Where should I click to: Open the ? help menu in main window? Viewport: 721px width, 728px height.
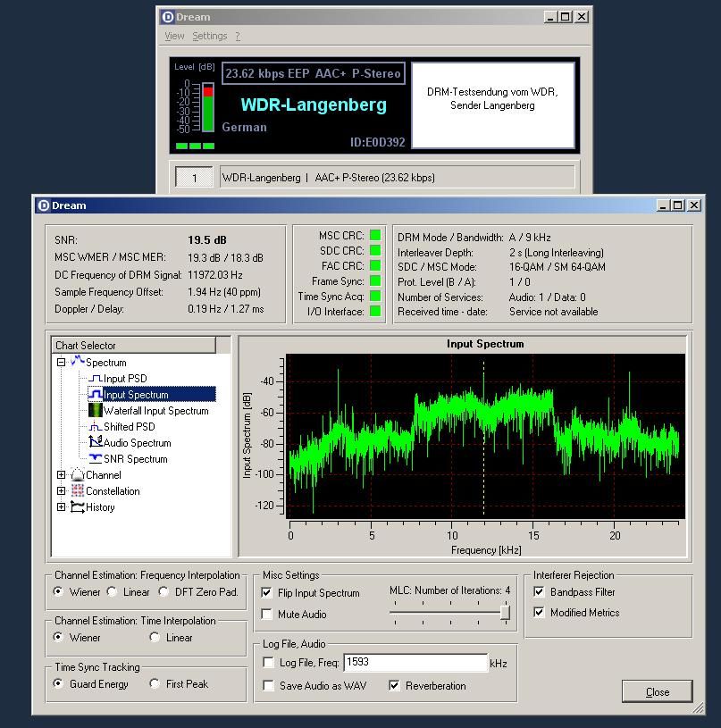(238, 36)
